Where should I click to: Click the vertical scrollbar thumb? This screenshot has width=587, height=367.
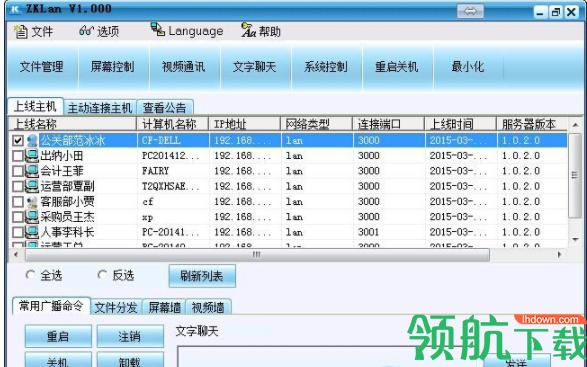pos(575,175)
